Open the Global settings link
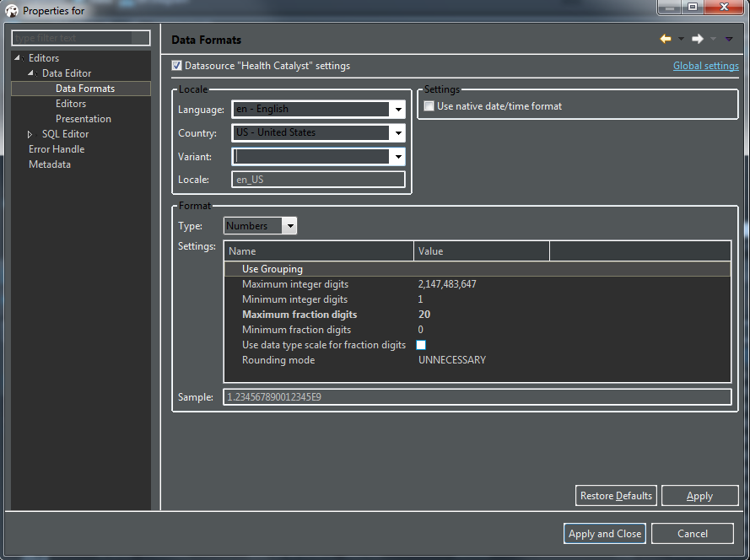The width and height of the screenshot is (750, 560). click(x=705, y=65)
